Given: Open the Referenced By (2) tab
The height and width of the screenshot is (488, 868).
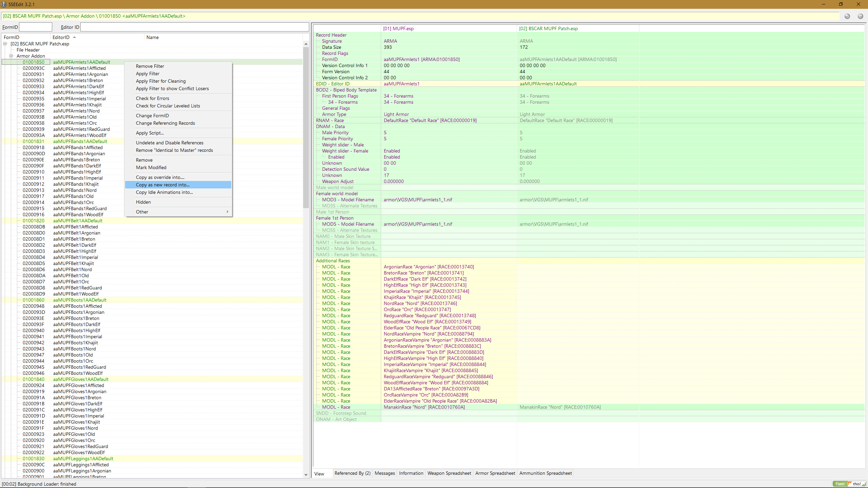Looking at the screenshot, I should [x=352, y=473].
